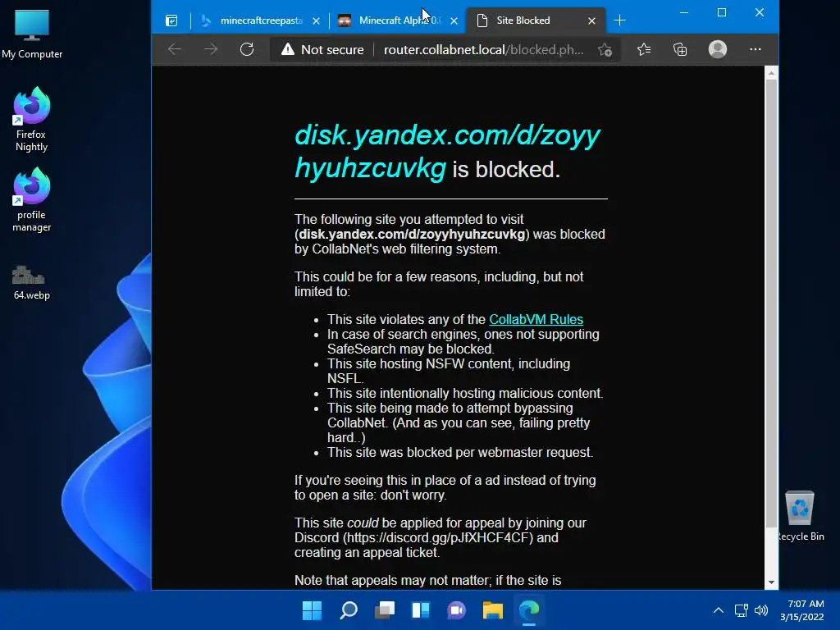Refresh the blocked page

click(x=247, y=49)
